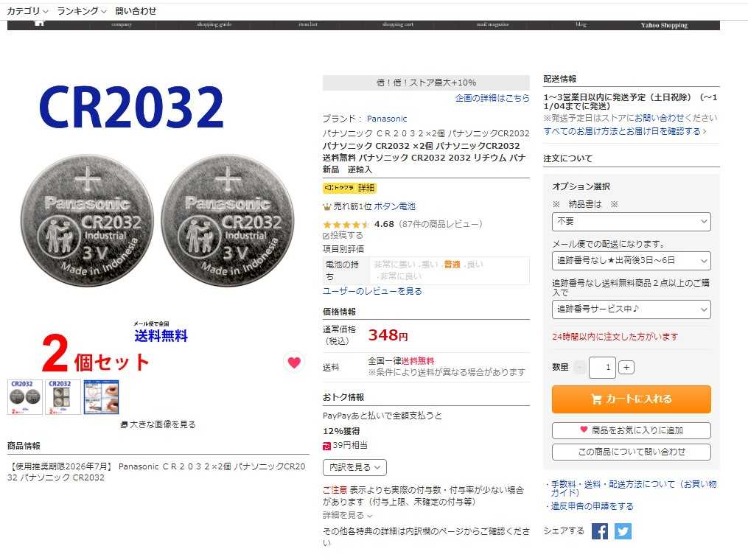Select the third product thumbnail image
The width and height of the screenshot is (748, 560).
(x=101, y=397)
